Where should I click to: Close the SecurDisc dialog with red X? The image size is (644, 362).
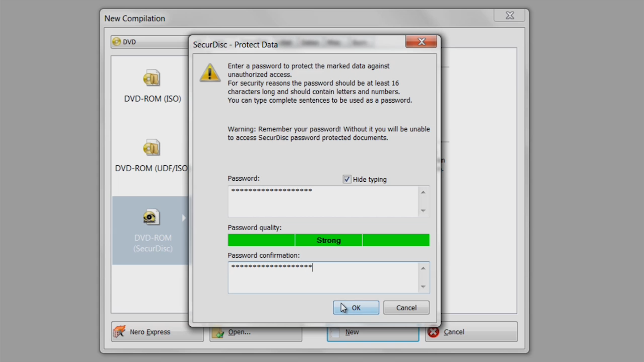coord(421,42)
